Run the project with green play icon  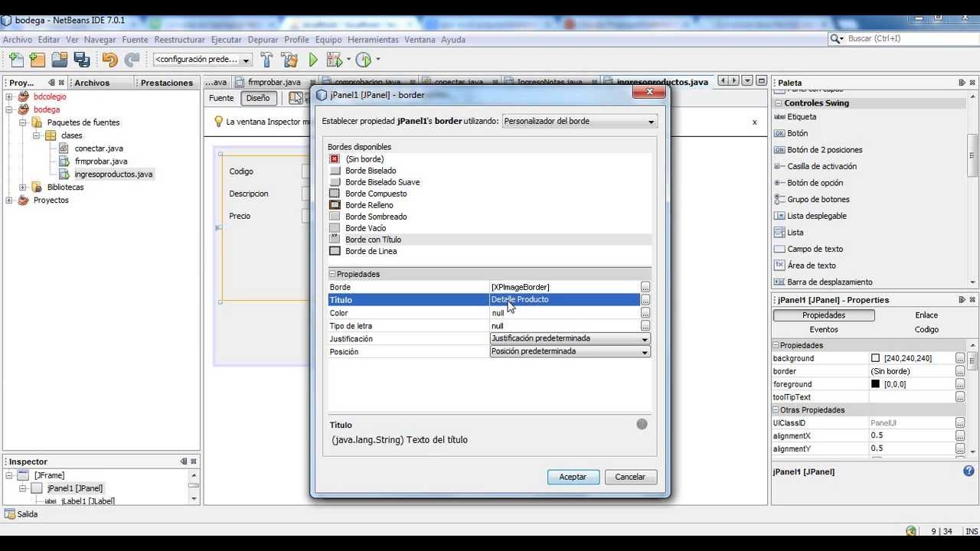pyautogui.click(x=313, y=60)
